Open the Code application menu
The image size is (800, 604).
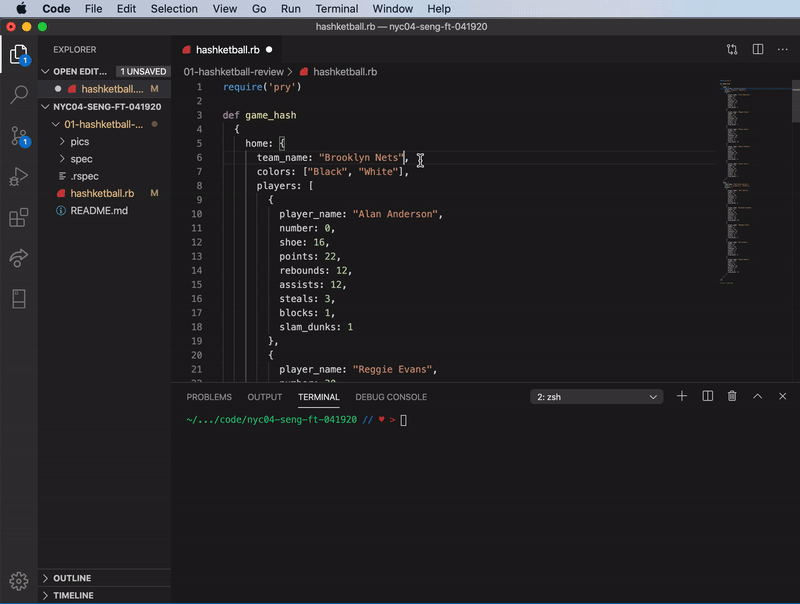pos(56,9)
